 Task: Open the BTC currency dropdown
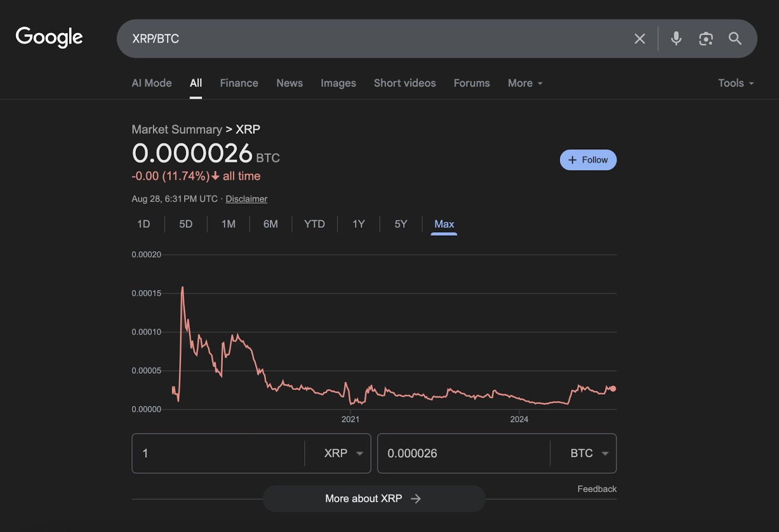(x=589, y=454)
